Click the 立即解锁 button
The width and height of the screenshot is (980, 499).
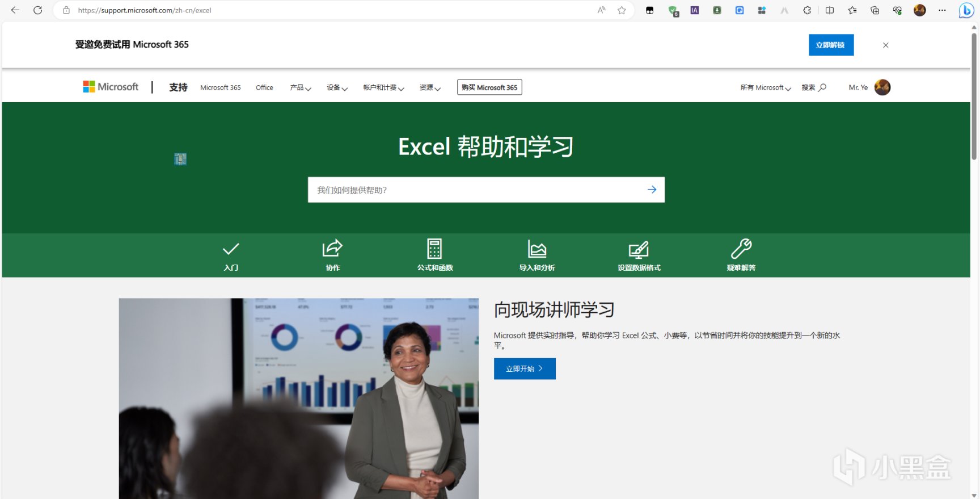[x=831, y=45]
